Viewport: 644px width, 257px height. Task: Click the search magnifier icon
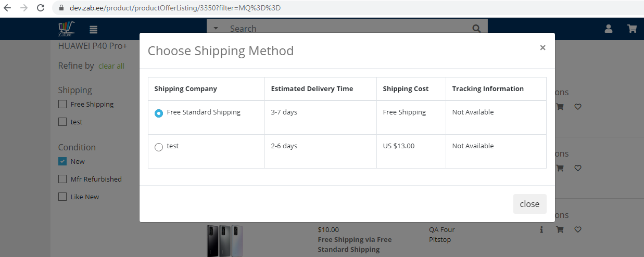476,29
